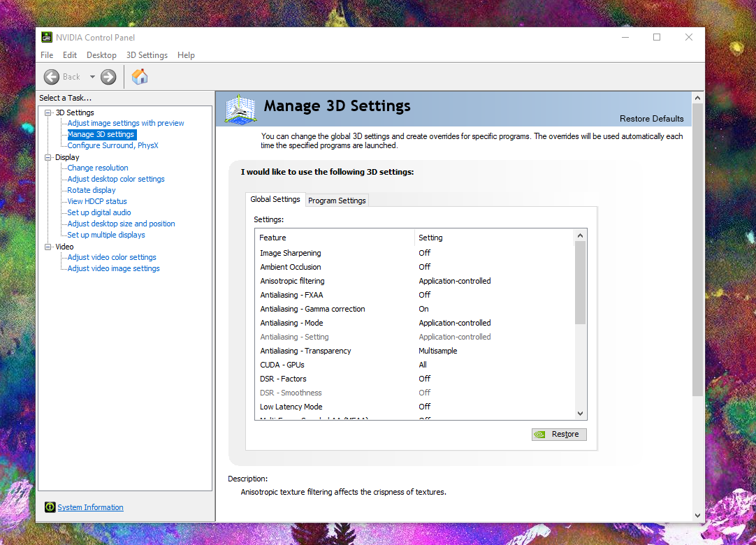Select the CUDA - GPUs row
Image resolution: width=756 pixels, height=545 pixels.
(x=415, y=365)
